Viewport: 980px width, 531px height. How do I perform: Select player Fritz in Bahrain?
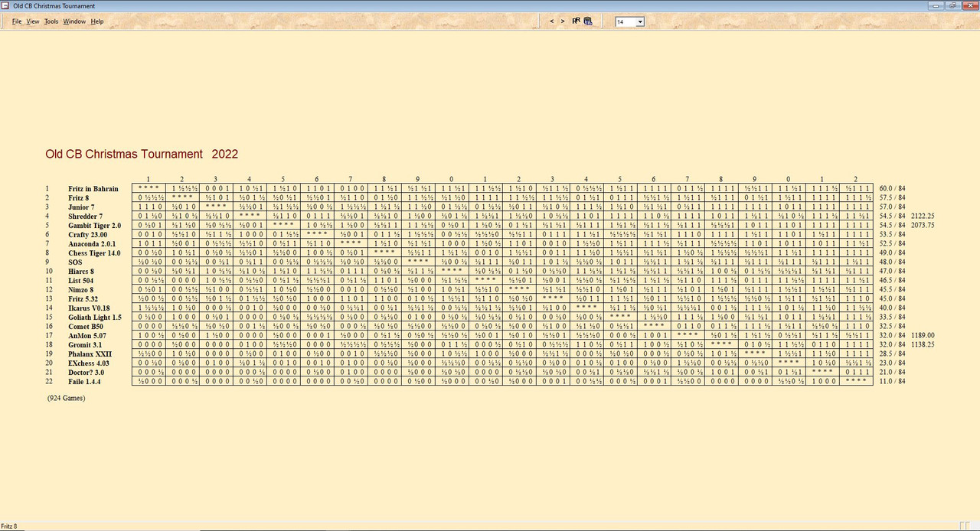[x=93, y=189]
